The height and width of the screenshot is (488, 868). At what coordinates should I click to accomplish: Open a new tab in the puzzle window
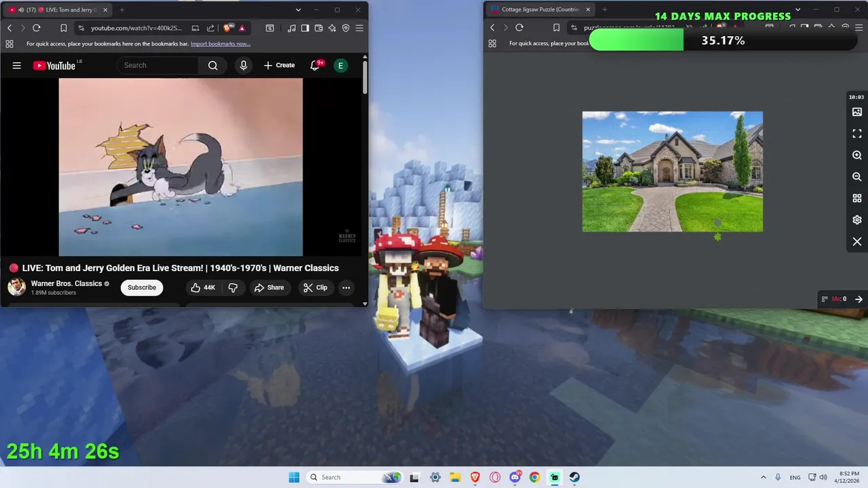605,9
